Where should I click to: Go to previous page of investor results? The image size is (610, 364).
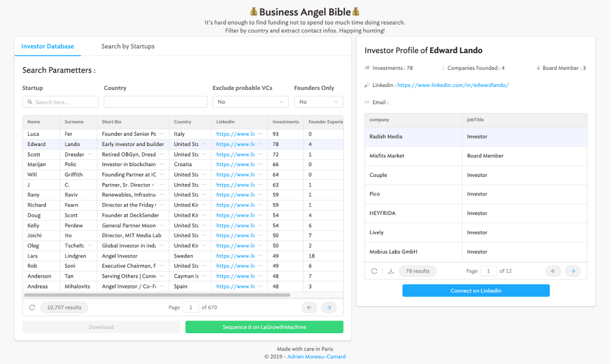tap(309, 307)
